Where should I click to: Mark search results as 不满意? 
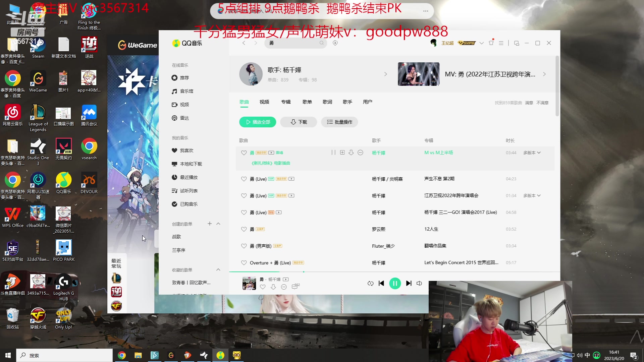pyautogui.click(x=542, y=103)
